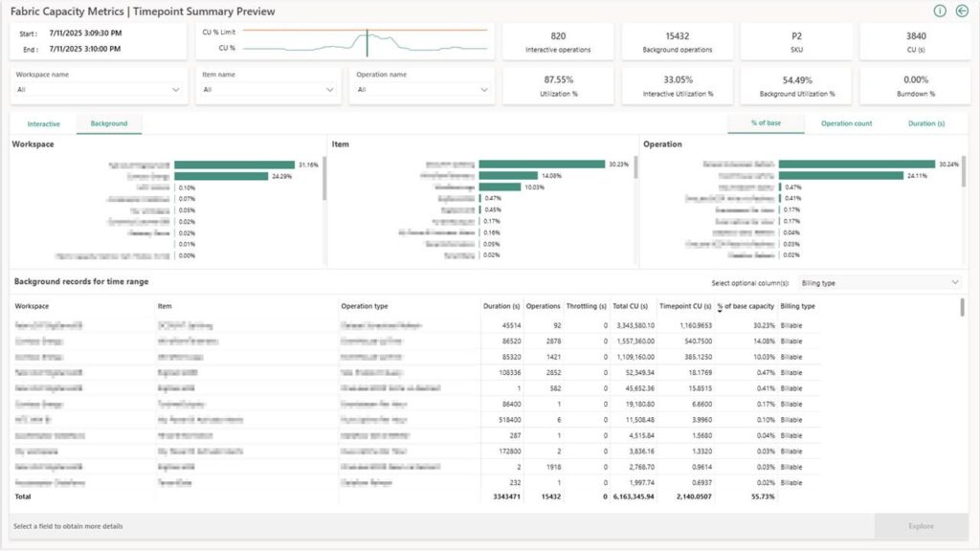The image size is (980, 551).
Task: Click the 33.05% Interactive Utilization card
Action: pos(678,85)
